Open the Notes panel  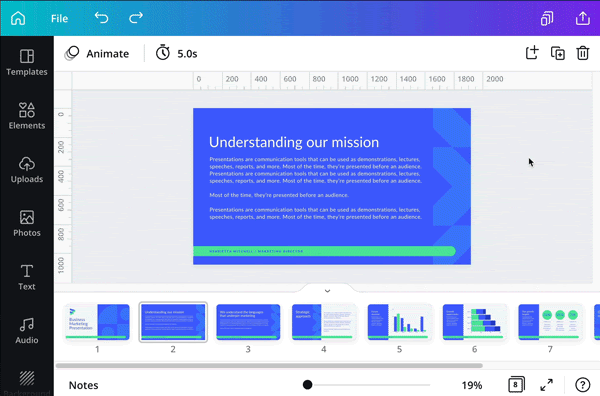click(x=83, y=385)
